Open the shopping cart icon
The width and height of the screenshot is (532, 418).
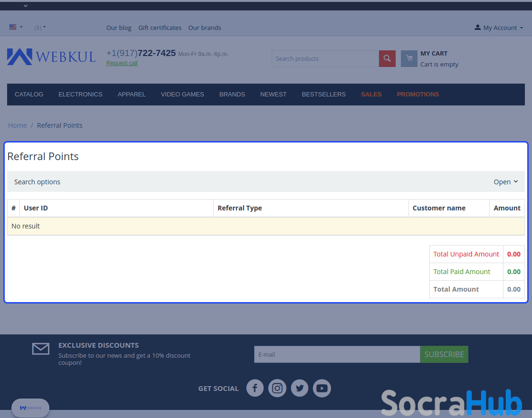click(x=409, y=59)
